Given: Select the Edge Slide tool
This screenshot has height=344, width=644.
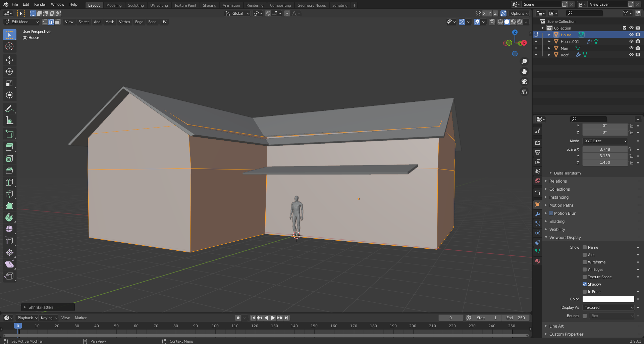Looking at the screenshot, I should [9, 241].
